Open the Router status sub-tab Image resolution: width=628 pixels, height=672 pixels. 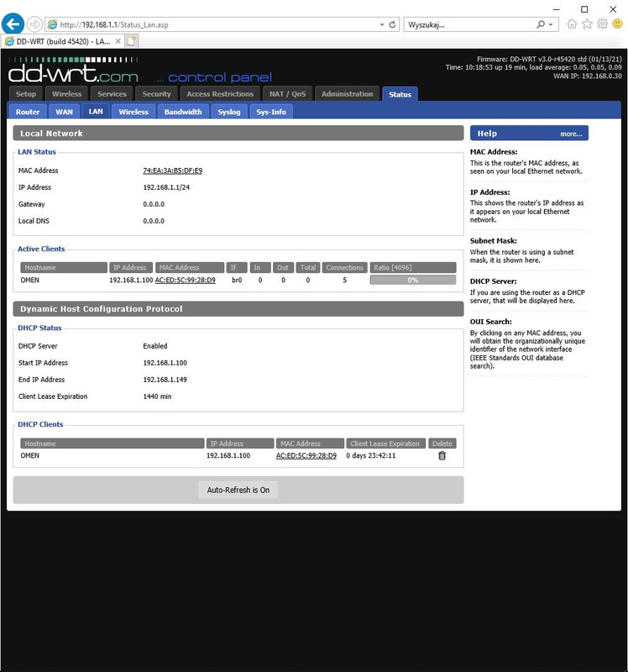(28, 112)
